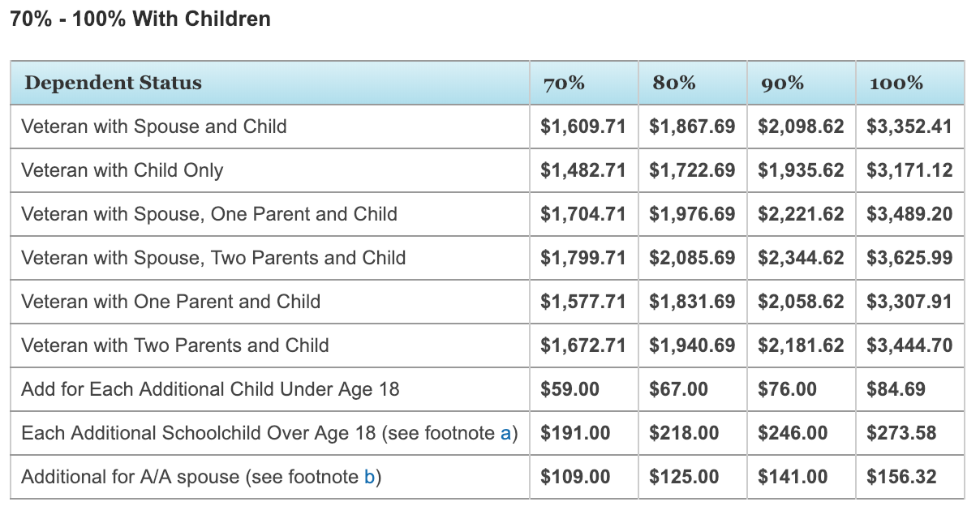Click Add for Each Additional Child row label
Image resolution: width=980 pixels, height=519 pixels.
pyautogui.click(x=210, y=389)
